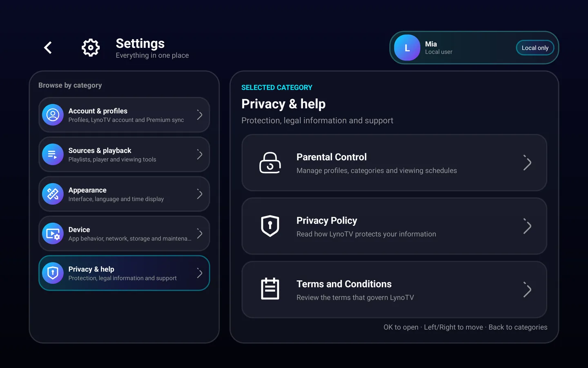Click the Terms and Conditions clipboard icon
Image resolution: width=588 pixels, height=368 pixels.
click(270, 289)
